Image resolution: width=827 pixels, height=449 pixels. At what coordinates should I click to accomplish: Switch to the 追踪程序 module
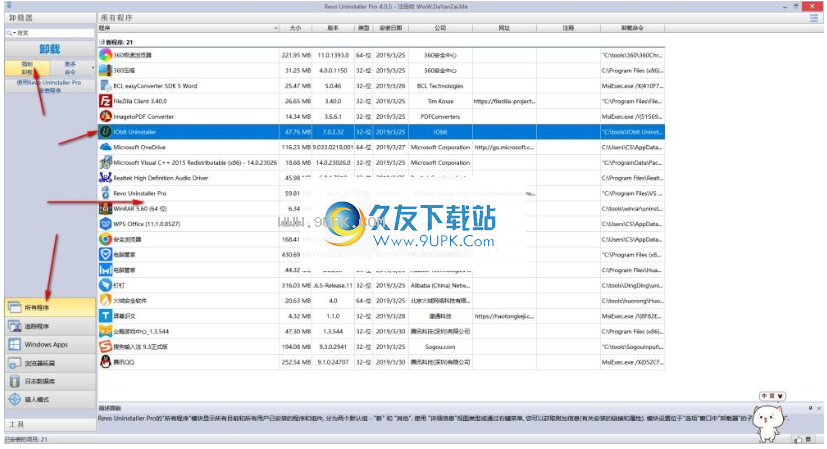pos(51,327)
